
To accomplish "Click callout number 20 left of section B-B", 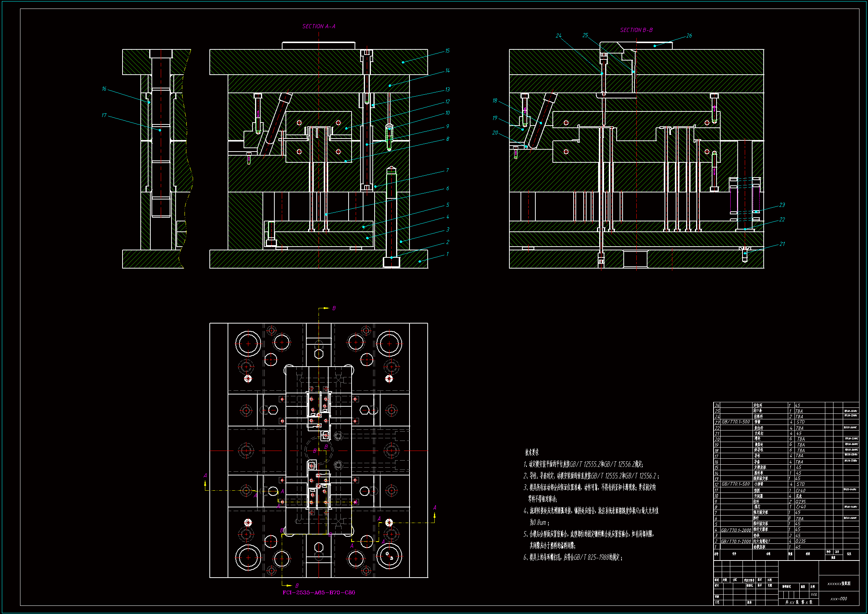I will pyautogui.click(x=495, y=133).
